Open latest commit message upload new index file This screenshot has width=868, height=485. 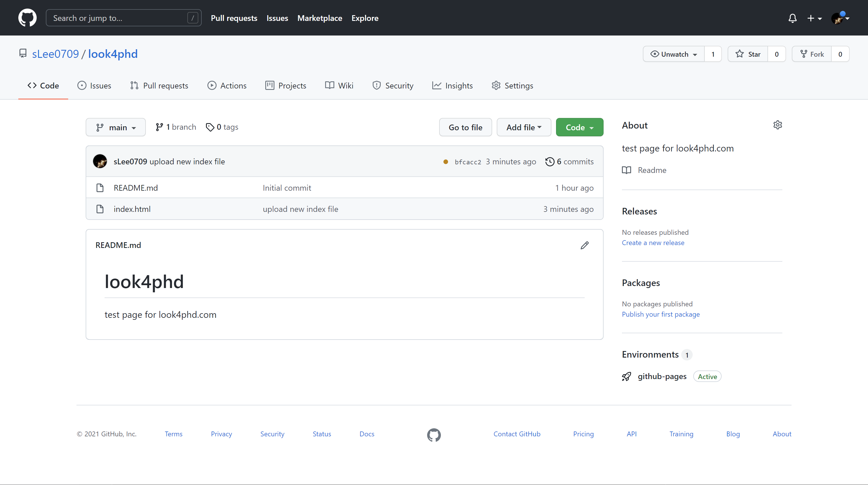pyautogui.click(x=187, y=162)
